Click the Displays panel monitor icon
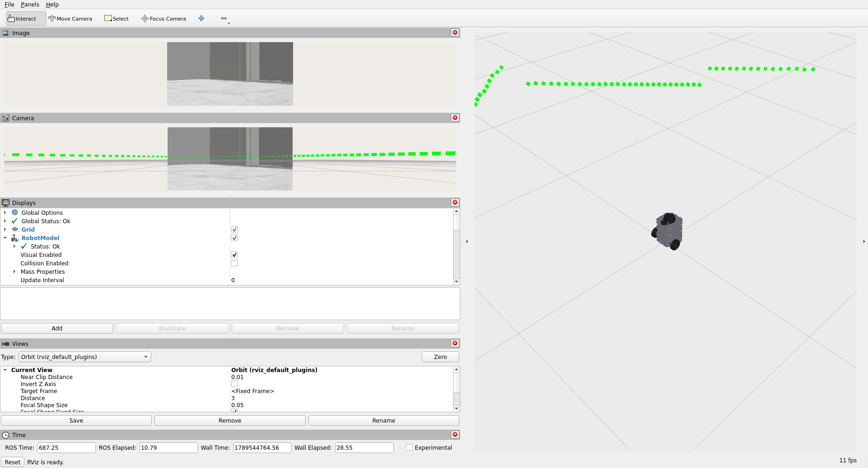This screenshot has width=868, height=468. (x=6, y=203)
